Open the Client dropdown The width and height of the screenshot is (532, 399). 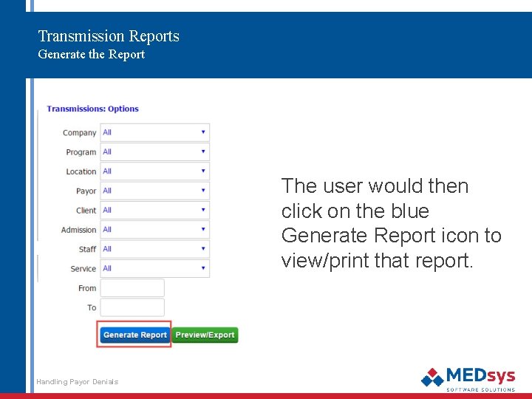(154, 210)
